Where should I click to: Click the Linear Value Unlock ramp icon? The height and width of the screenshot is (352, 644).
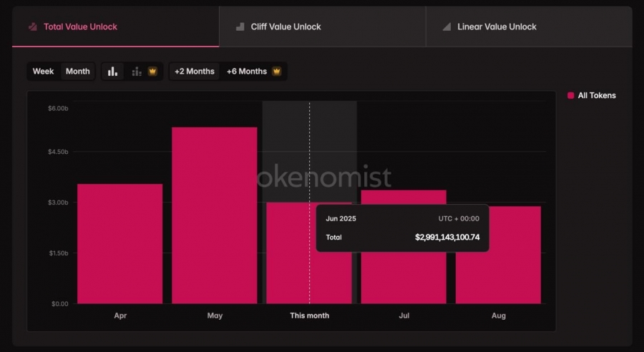click(447, 26)
